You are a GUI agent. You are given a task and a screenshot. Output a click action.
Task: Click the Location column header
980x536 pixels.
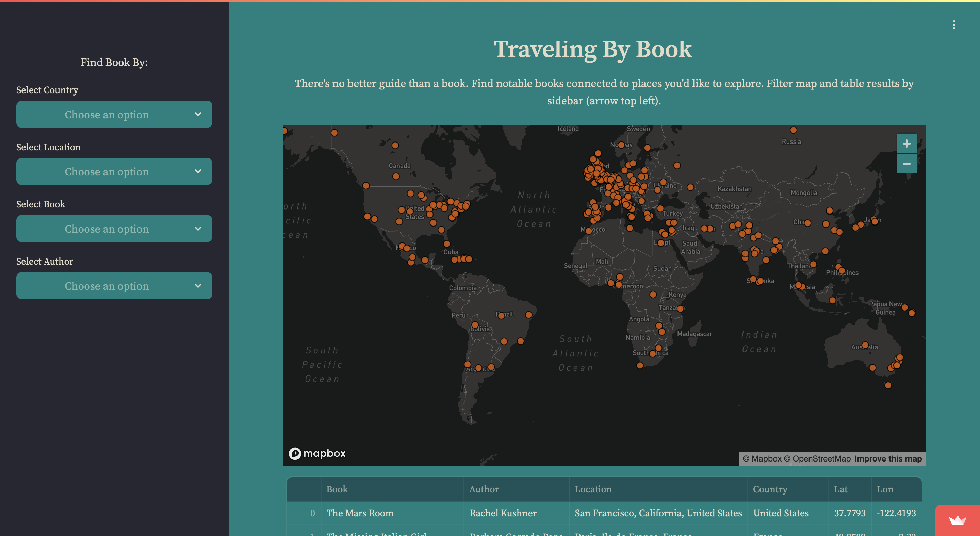pos(593,489)
